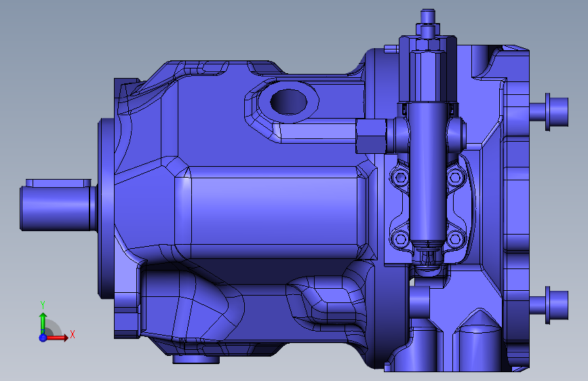Pick the hex fitting beside the vertical valve
This screenshot has width=588, height=381.
pos(371,136)
